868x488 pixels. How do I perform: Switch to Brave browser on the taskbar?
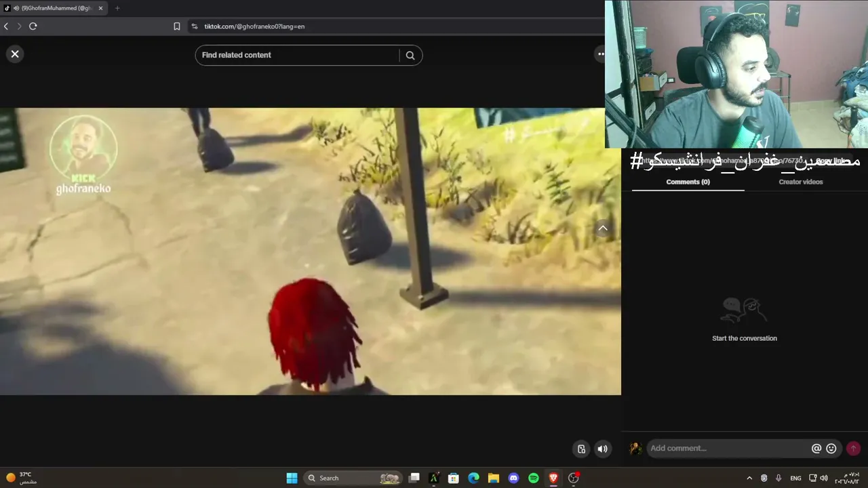(x=553, y=478)
